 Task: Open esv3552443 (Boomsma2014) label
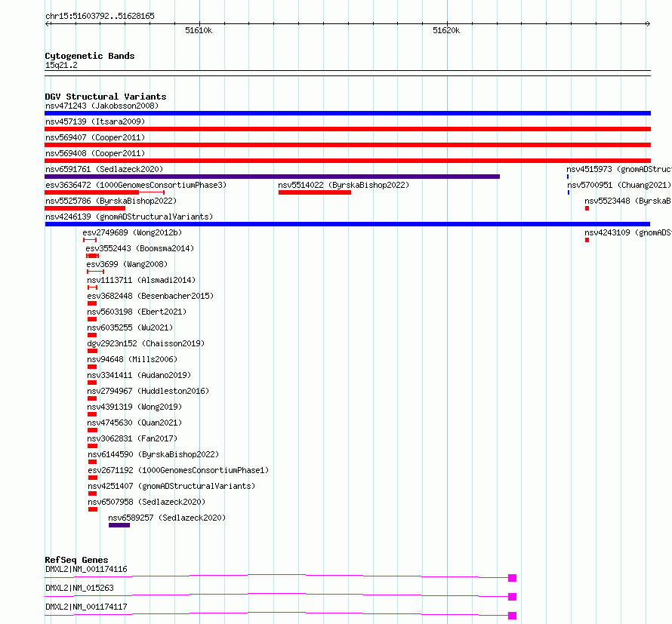pyautogui.click(x=140, y=248)
